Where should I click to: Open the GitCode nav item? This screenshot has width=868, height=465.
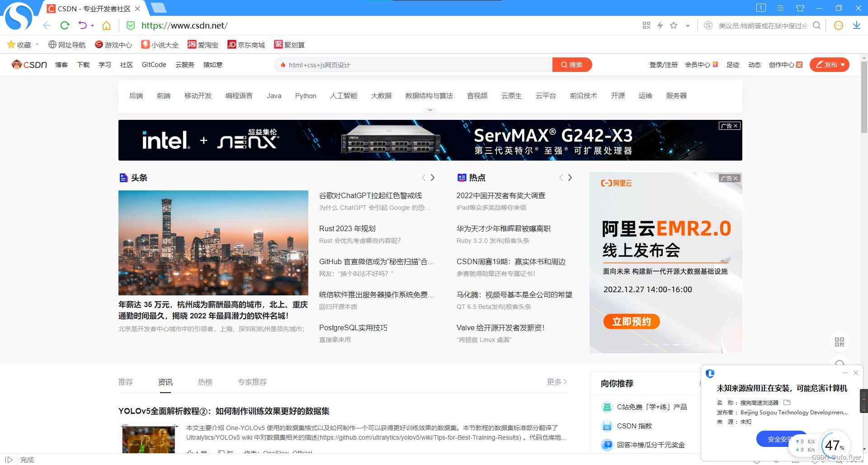point(154,65)
